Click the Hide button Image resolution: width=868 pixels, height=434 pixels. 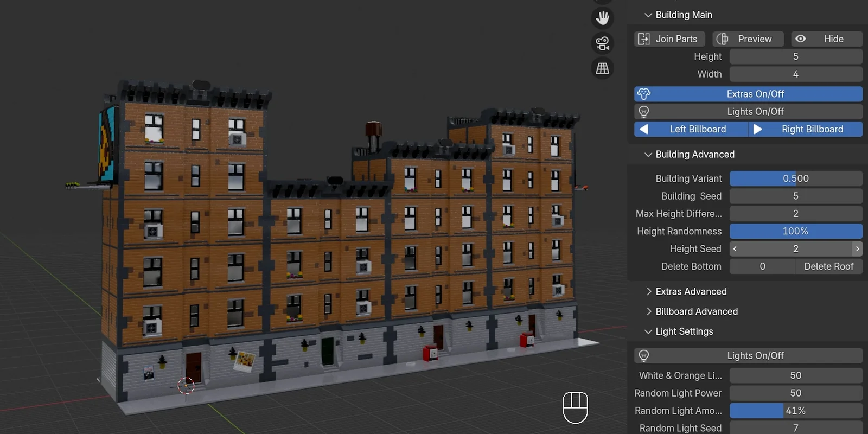click(827, 39)
